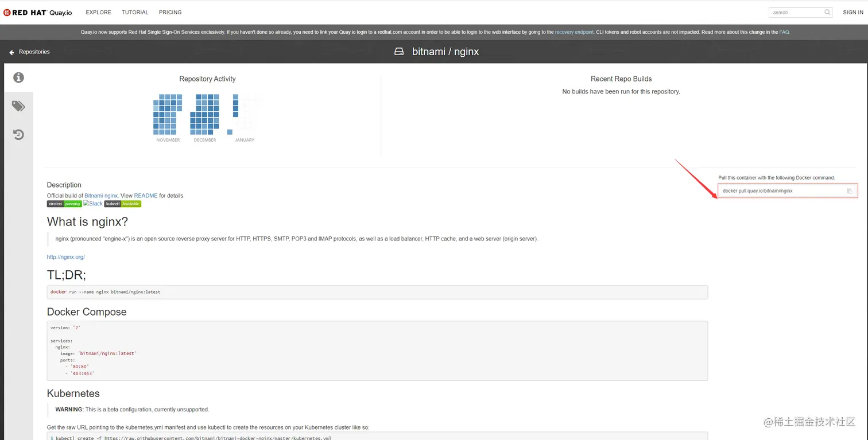Click the circleci passing badge
Screen dimensions: 868x440
(x=64, y=204)
